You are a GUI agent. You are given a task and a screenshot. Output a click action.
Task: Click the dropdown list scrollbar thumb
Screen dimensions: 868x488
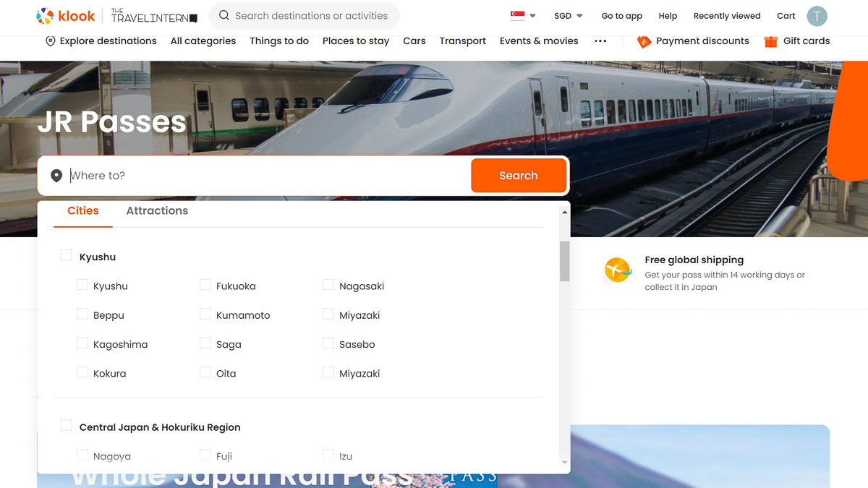(x=564, y=261)
